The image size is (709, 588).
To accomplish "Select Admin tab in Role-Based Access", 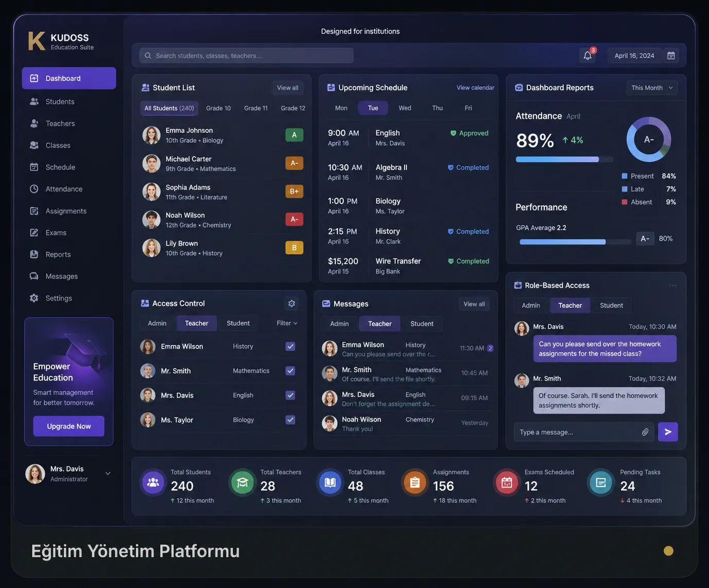I will coord(531,305).
